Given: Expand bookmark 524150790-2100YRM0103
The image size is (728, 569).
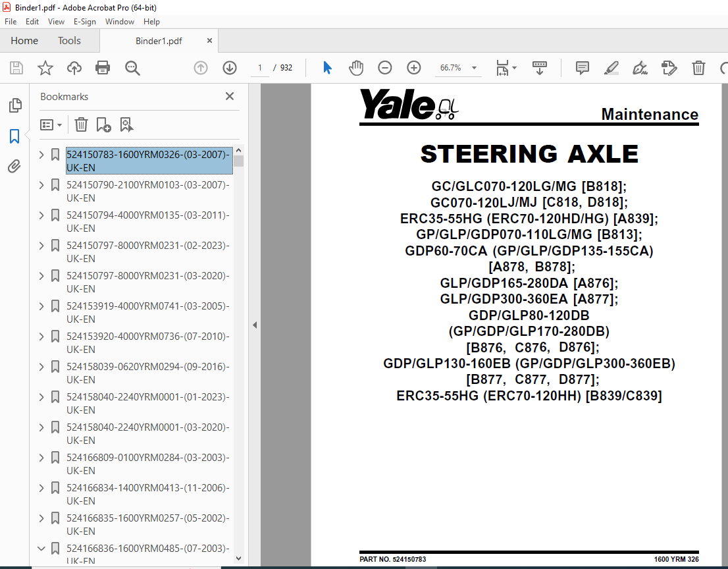Looking at the screenshot, I should pos(41,185).
